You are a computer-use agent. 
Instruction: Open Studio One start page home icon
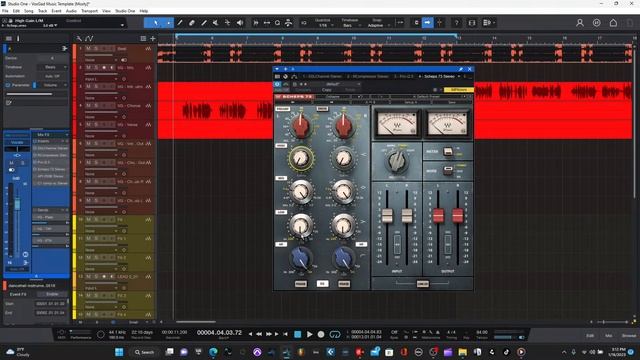pyautogui.click(x=613, y=23)
